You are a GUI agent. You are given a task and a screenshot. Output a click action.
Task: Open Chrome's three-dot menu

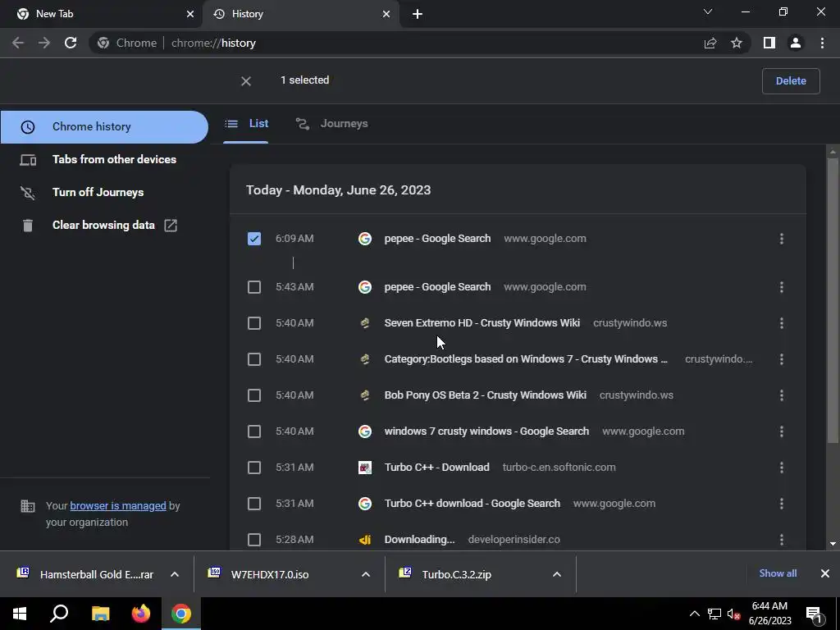coord(822,43)
